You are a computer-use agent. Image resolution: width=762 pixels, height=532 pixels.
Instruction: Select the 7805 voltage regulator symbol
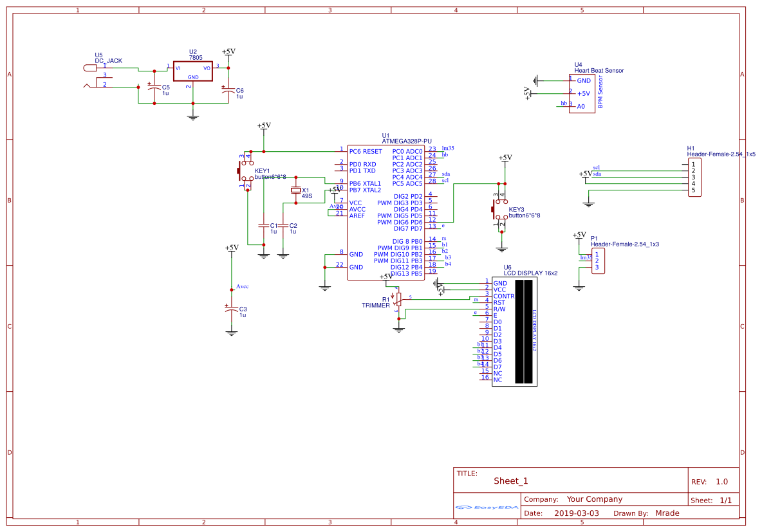(x=193, y=71)
